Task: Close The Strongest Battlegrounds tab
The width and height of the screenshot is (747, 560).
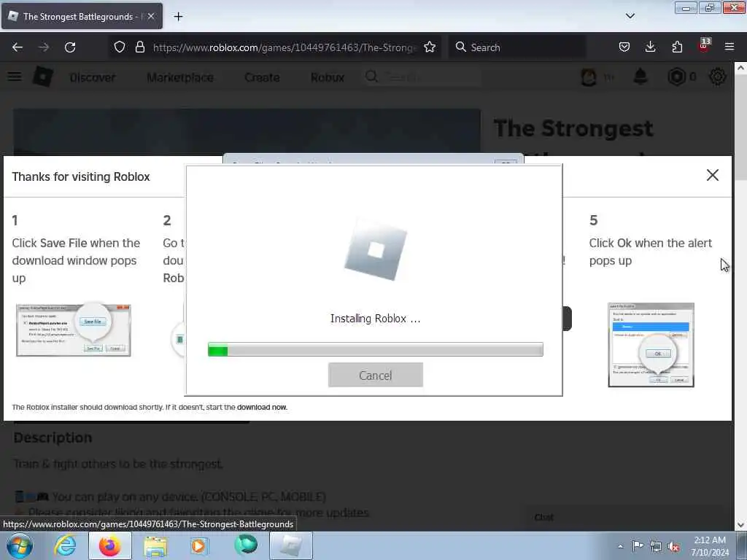Action: [151, 17]
